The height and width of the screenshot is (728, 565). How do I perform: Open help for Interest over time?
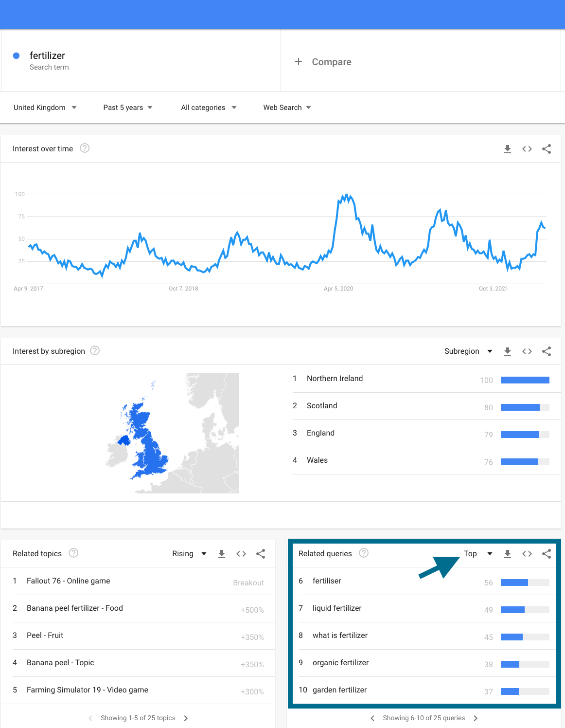(85, 148)
